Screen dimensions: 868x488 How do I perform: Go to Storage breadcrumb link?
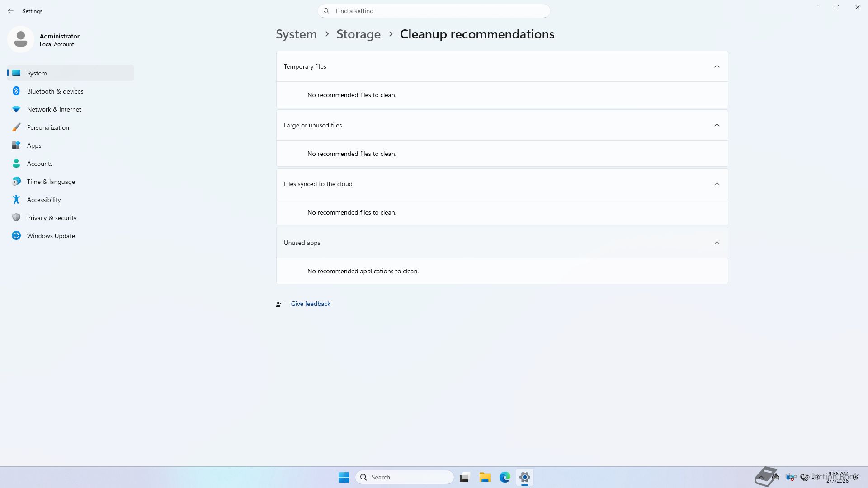coord(358,34)
